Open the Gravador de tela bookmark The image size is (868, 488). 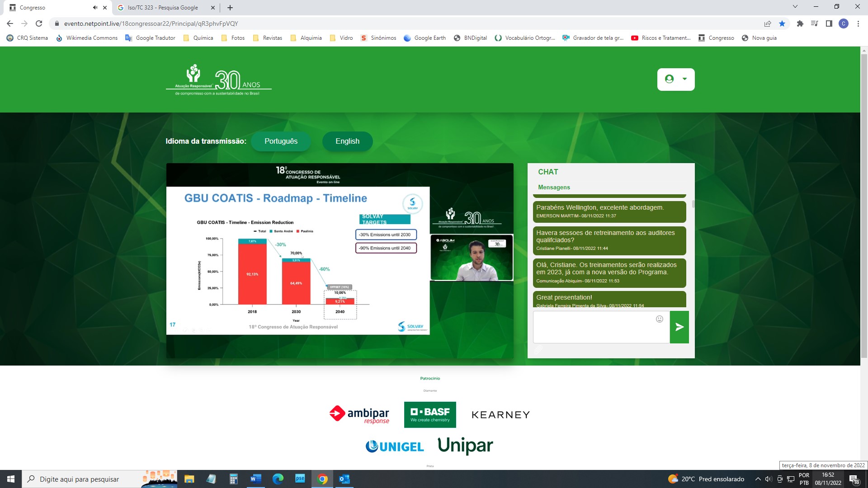click(593, 38)
